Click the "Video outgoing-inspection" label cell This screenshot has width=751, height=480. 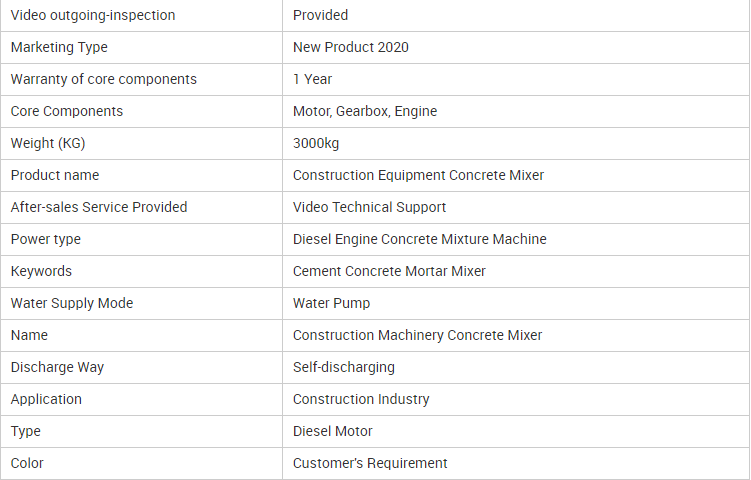tap(93, 15)
